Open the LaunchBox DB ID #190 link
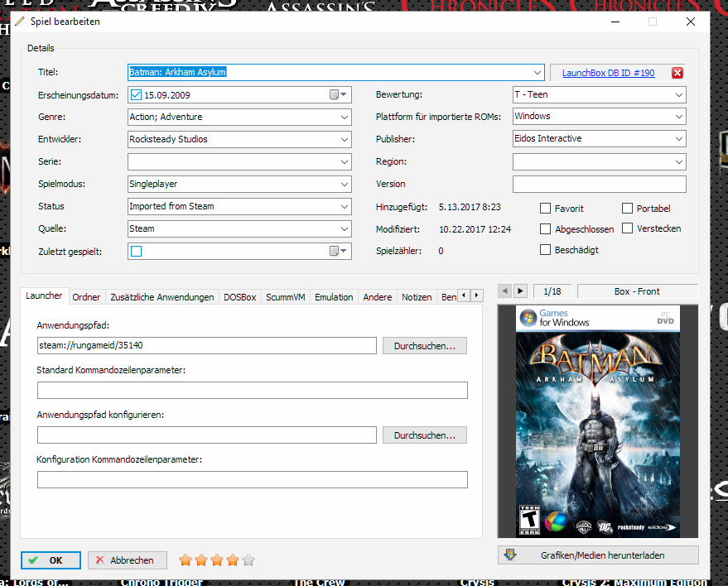This screenshot has height=586, width=728. 608,73
